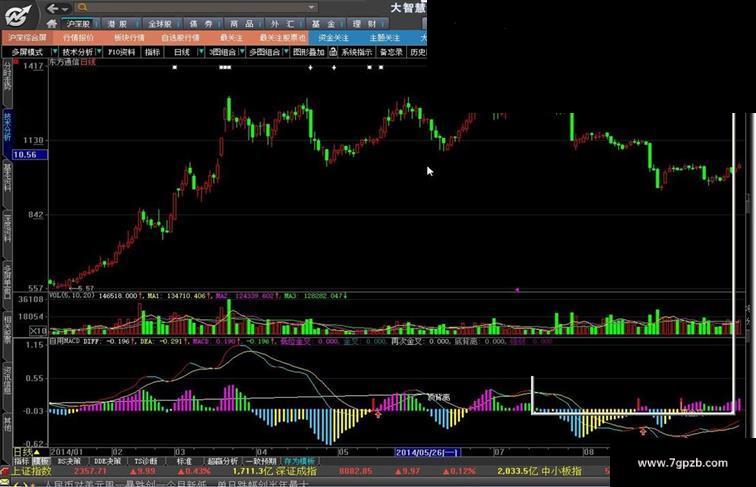
Task: Expand the 多图组合 dropdown arrow
Action: [286, 52]
